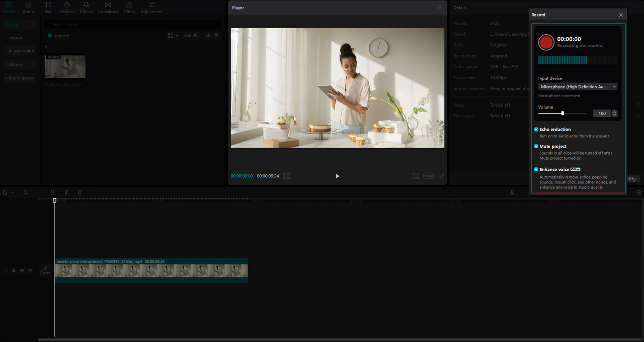Select AI generated in the sidebar
Screen dimensions: 644x342
(x=21, y=51)
